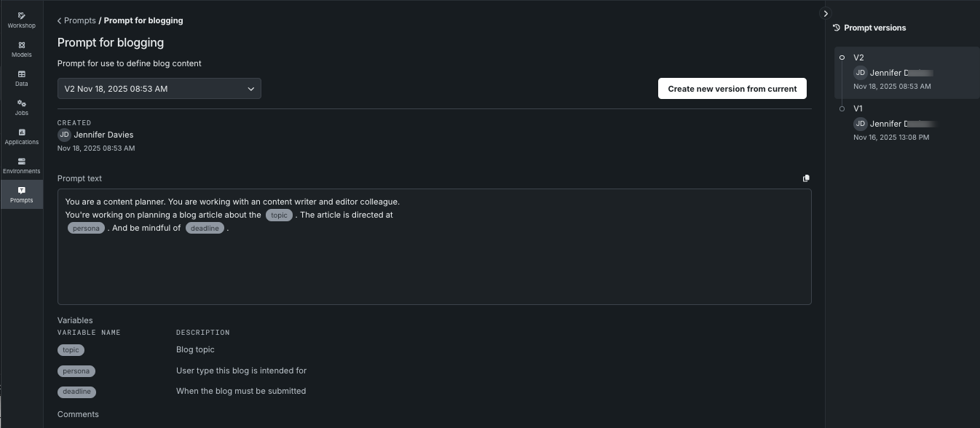Click the topic variable in Variables list
Viewport: 980px width, 428px height.
pos(71,350)
